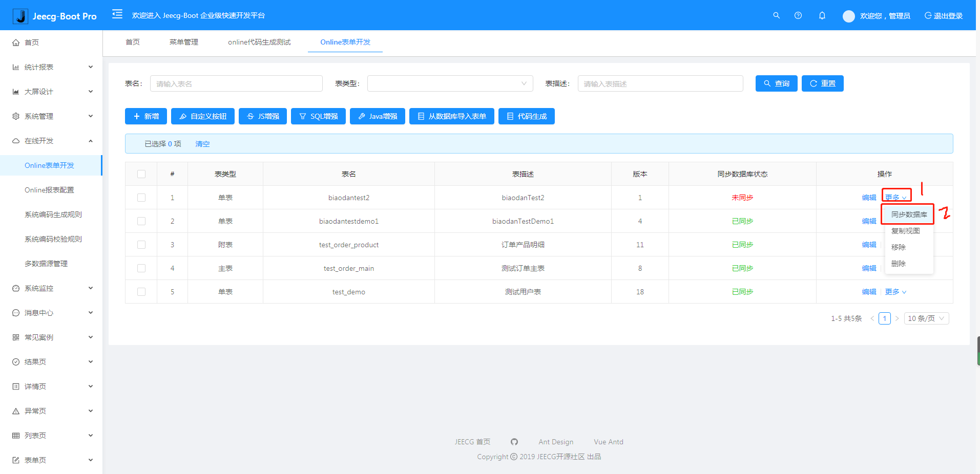Check the row for biaodantestdemo1
The image size is (980, 474).
141,221
